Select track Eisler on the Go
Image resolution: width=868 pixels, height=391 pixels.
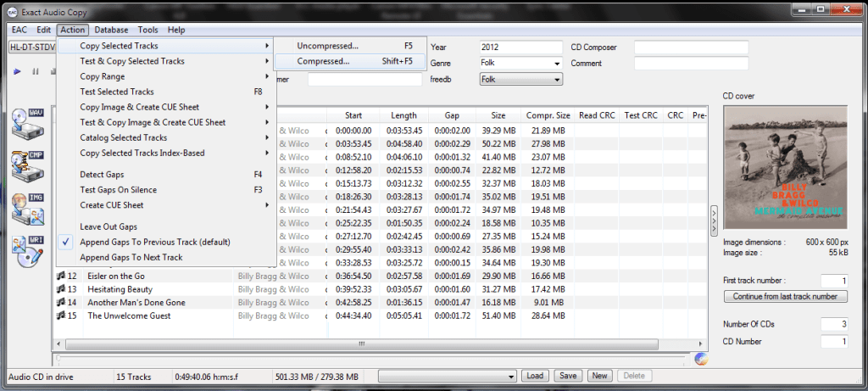point(115,276)
